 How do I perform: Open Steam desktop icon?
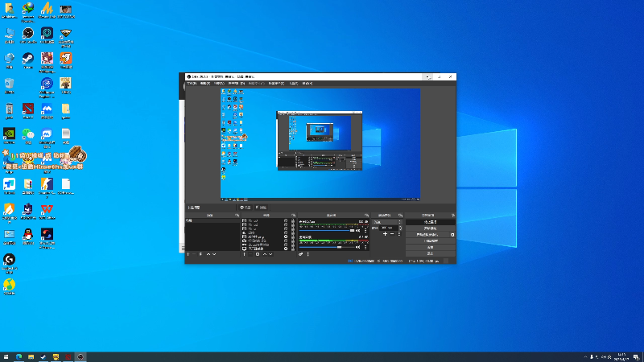pyautogui.click(x=28, y=60)
